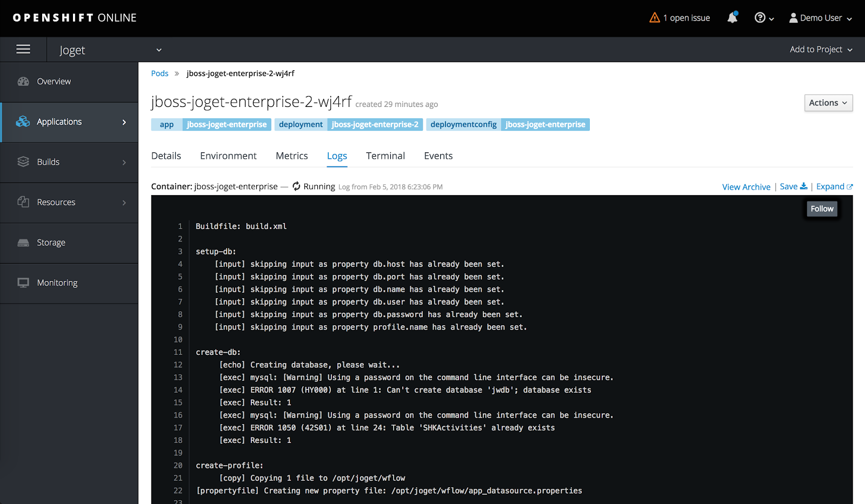
Task: Expand the Builds submenu arrow
Action: click(x=124, y=162)
